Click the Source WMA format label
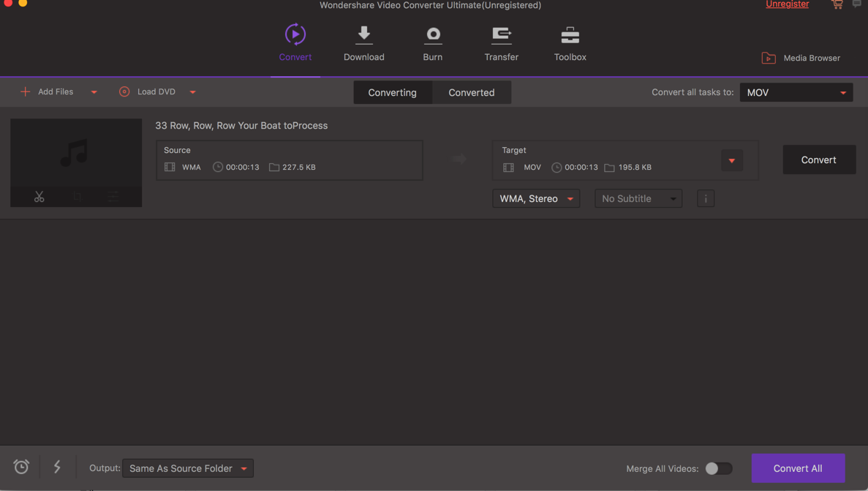Viewport: 868px width, 491px height. 192,167
